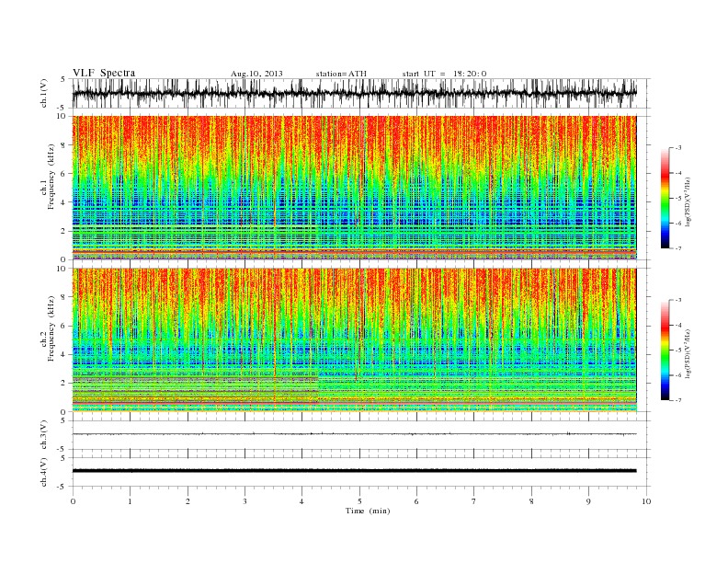The height and width of the screenshot is (563, 728).
Task: Click the ch.3 voltage trace panel
Action: coord(361,434)
